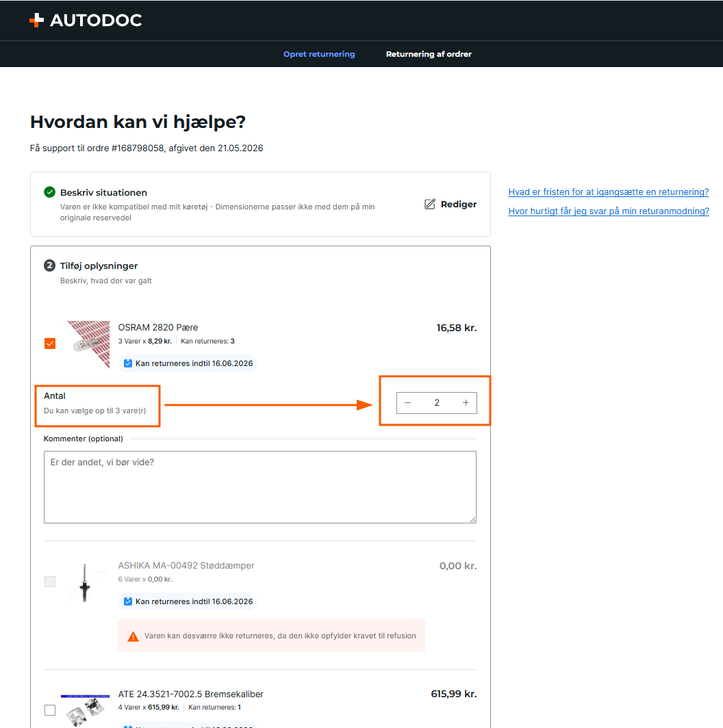The height and width of the screenshot is (728, 723).
Task: Open link about return deadline (fristen)
Action: (608, 192)
